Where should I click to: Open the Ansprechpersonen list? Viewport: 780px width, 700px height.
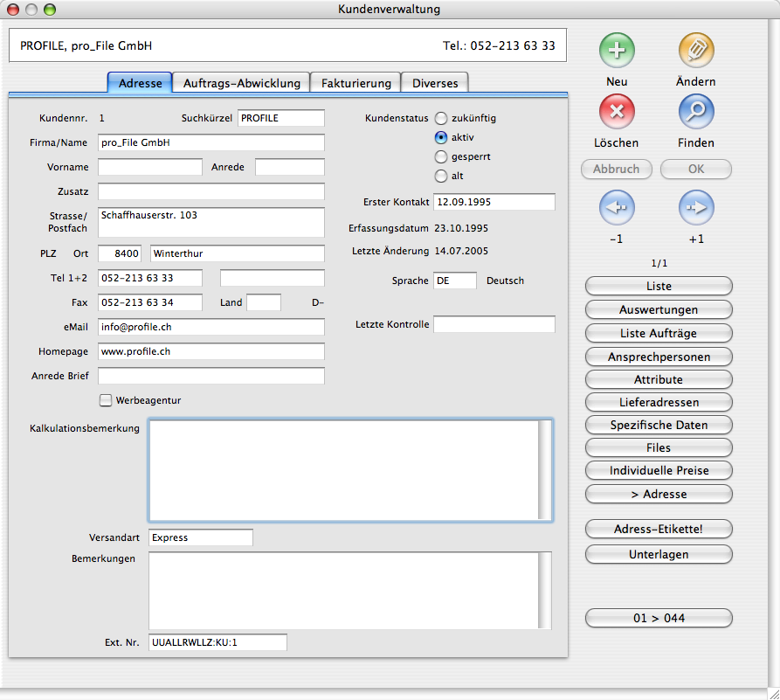[x=659, y=357]
